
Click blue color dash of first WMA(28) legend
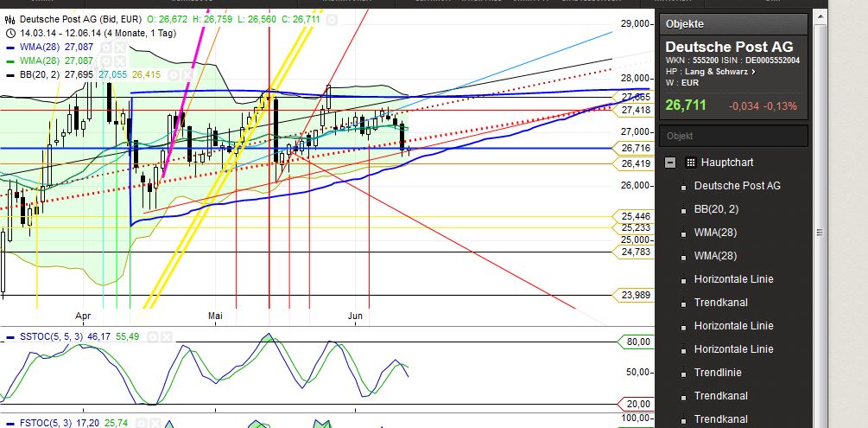pyautogui.click(x=10, y=48)
